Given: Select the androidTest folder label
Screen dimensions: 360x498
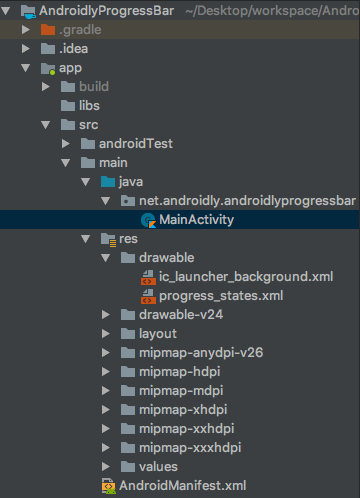Looking at the screenshot, I should click(x=136, y=144).
